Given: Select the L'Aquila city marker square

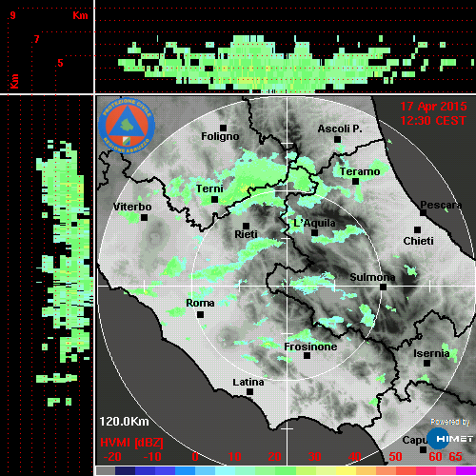Looking at the screenshot, I should pyautogui.click(x=314, y=232).
